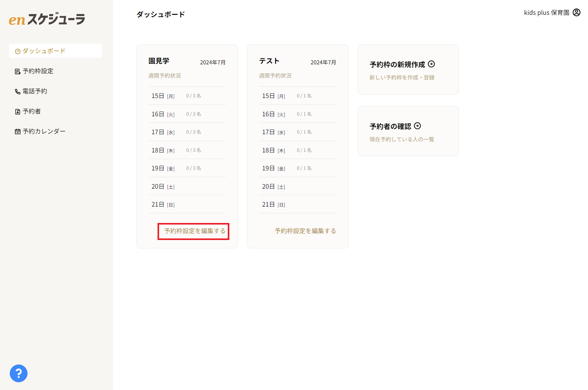Click the file icon beside 予約者

(17, 111)
